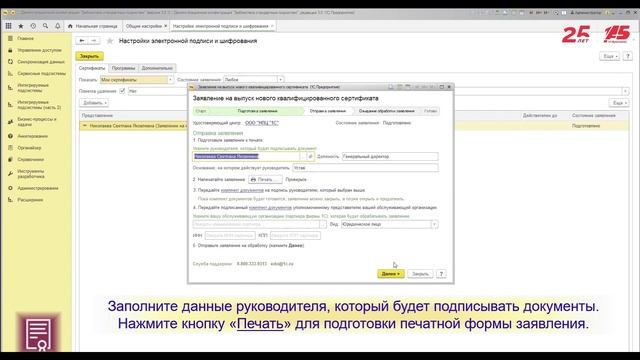Open the Показать 'Мои сертификаты' dropdown

pyautogui.click(x=170, y=80)
